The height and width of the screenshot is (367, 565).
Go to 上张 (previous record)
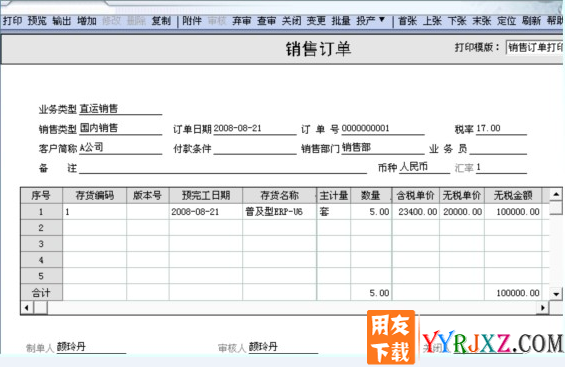click(x=432, y=21)
